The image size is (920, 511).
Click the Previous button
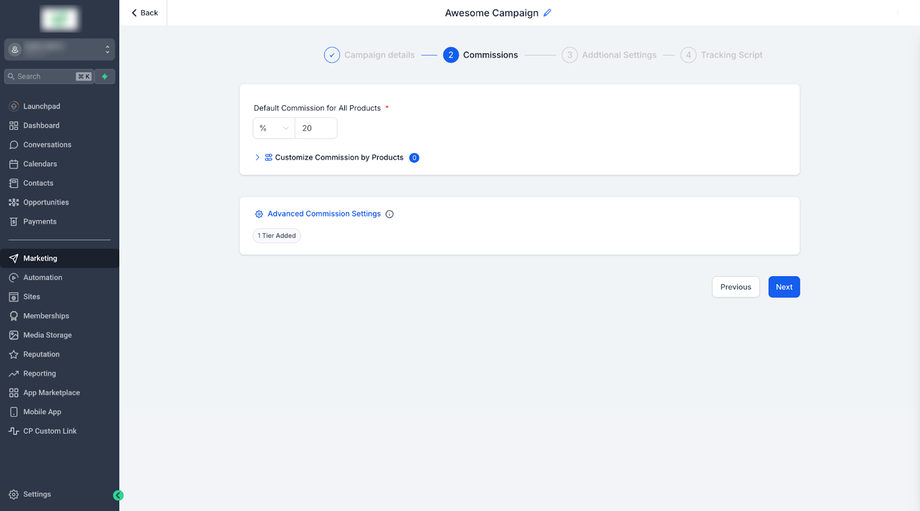[x=736, y=287]
